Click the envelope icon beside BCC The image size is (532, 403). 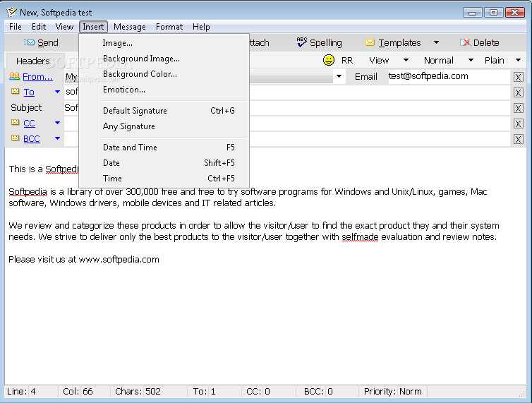[15, 138]
